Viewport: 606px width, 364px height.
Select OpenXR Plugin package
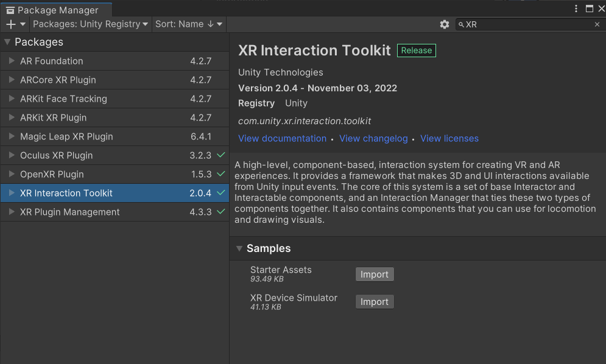point(115,174)
